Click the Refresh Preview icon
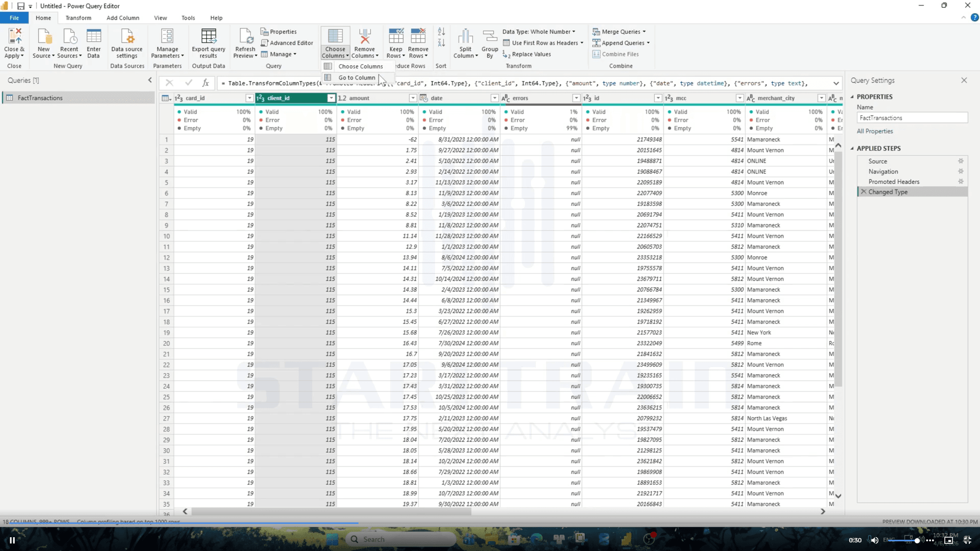The height and width of the screenshot is (551, 980). (x=245, y=37)
